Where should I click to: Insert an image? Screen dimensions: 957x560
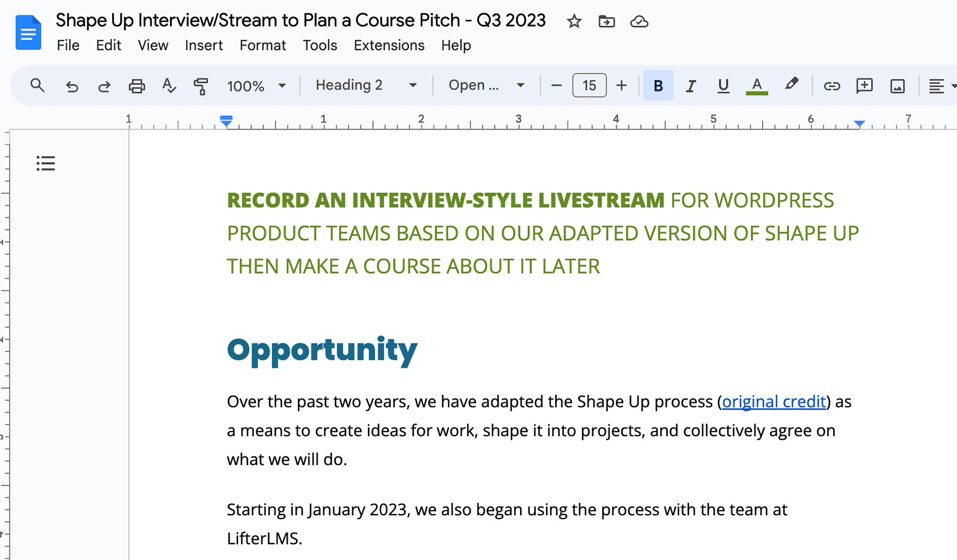coord(897,86)
